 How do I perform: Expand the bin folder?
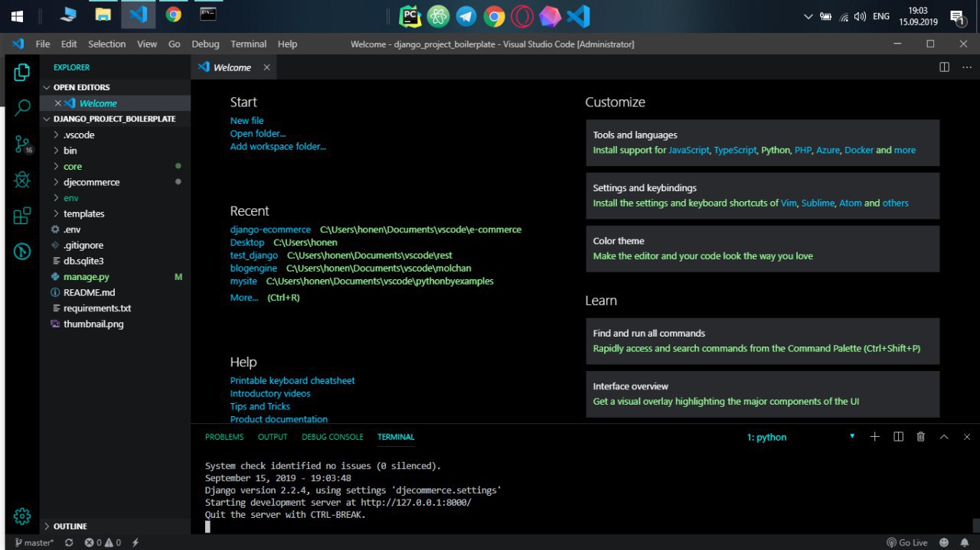click(116, 151)
